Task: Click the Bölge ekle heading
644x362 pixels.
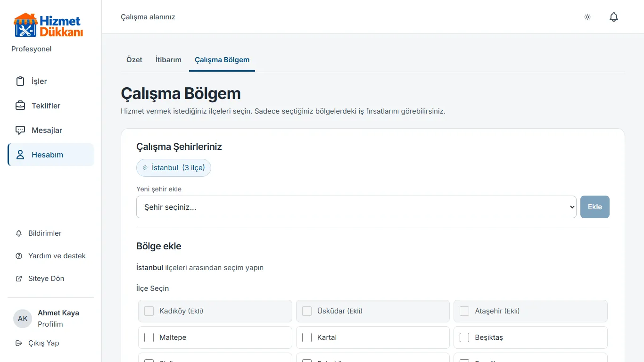Action: pos(159,246)
